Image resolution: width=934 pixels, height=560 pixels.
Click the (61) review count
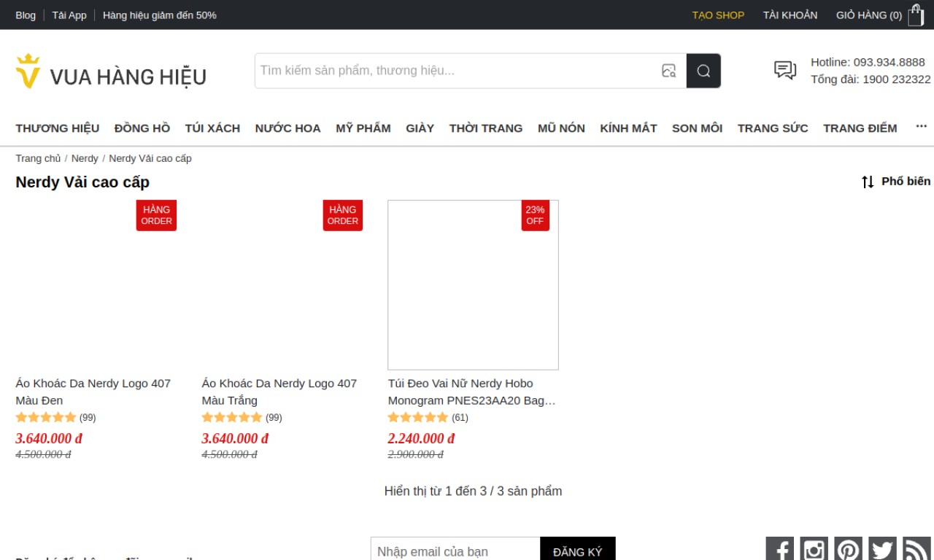pos(460,418)
